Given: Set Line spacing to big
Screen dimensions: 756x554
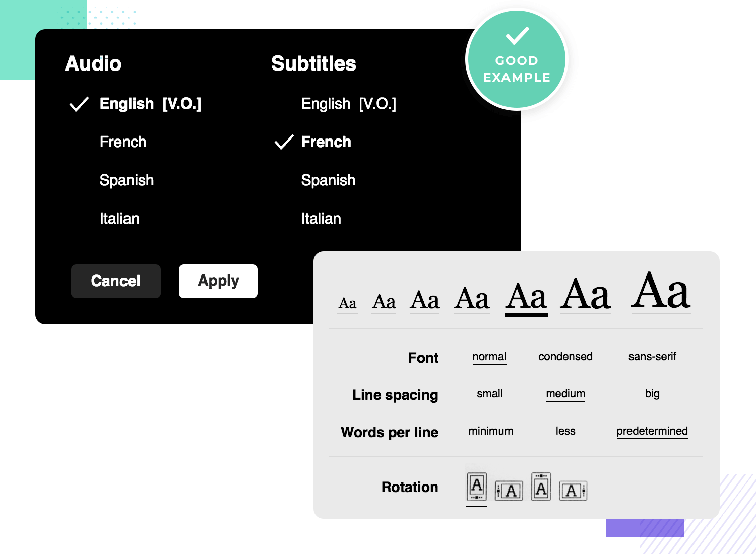Looking at the screenshot, I should (652, 394).
